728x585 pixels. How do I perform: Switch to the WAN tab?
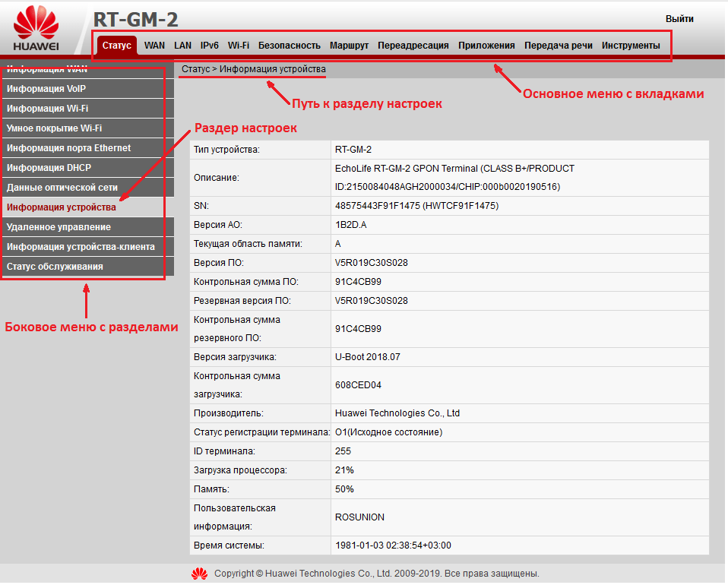154,46
